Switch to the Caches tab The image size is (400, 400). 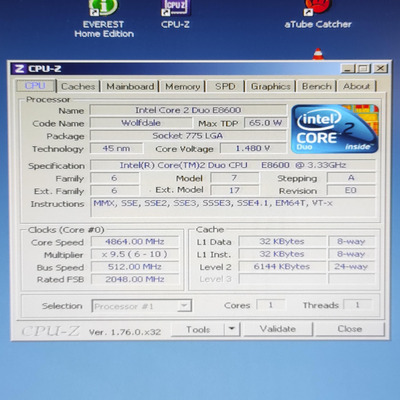(x=78, y=86)
